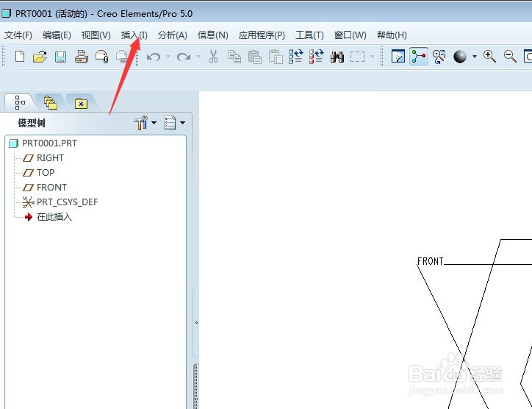This screenshot has width=532, height=409.
Task: Open the 插入(I) menu
Action: click(134, 35)
